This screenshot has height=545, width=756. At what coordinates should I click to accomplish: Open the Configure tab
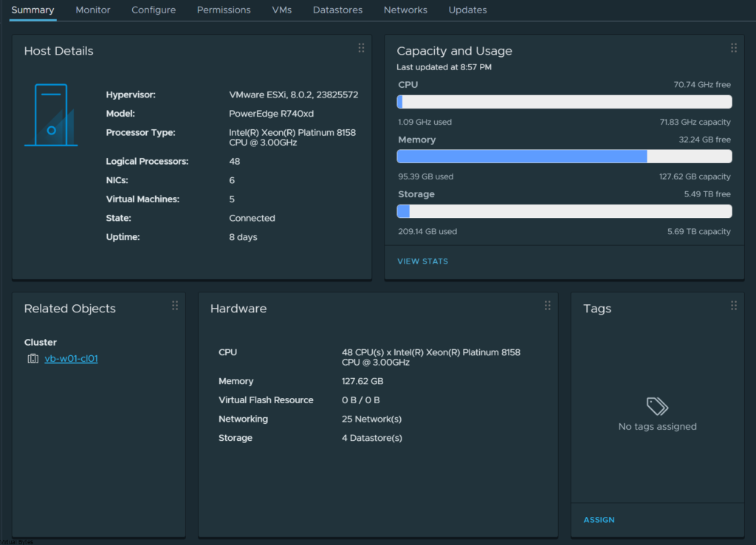(154, 10)
